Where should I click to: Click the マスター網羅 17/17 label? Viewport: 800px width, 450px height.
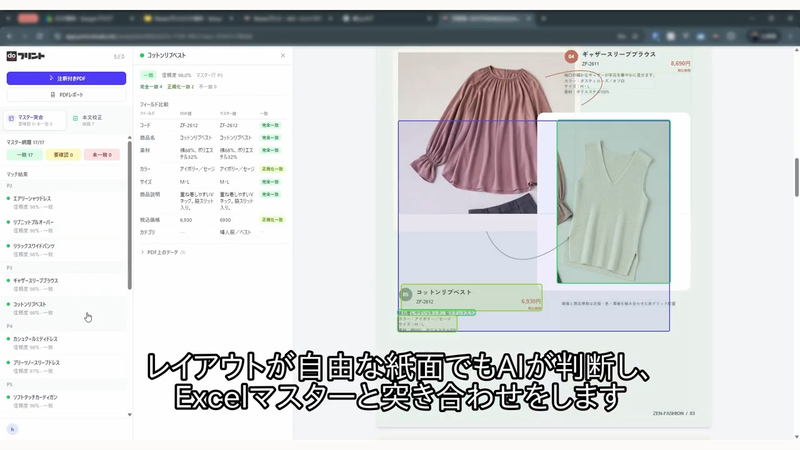(25, 142)
